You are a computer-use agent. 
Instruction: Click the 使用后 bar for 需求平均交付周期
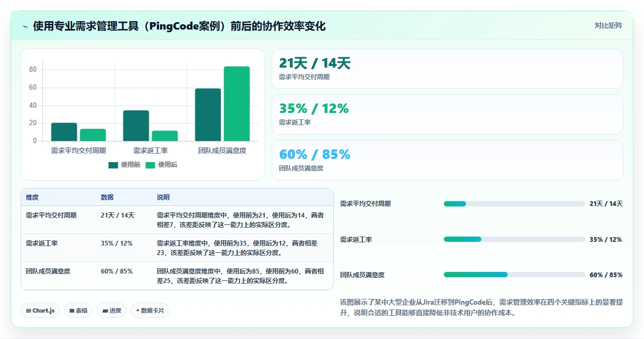(x=92, y=135)
